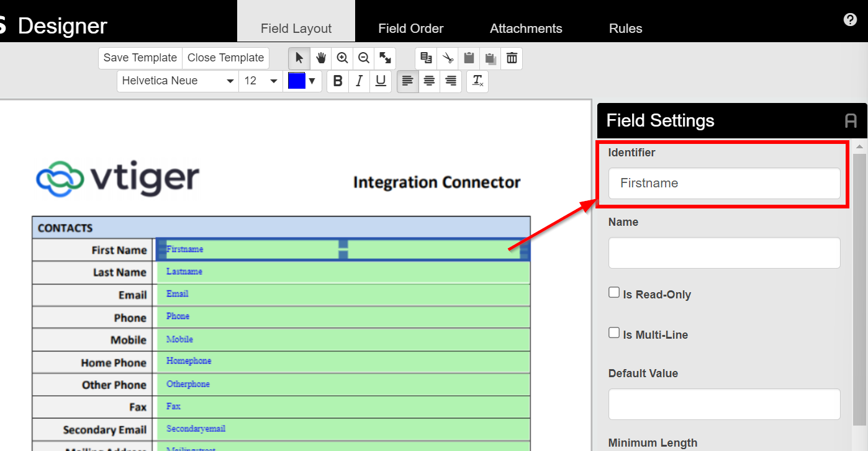868x451 pixels.
Task: Click the Identifier input field
Action: pyautogui.click(x=724, y=183)
